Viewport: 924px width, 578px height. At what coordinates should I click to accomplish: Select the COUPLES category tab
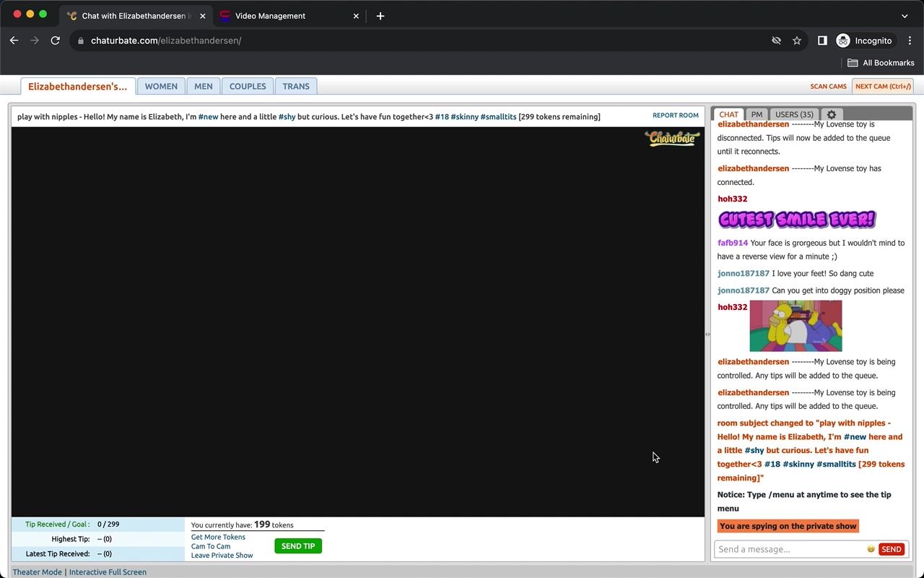(x=248, y=86)
